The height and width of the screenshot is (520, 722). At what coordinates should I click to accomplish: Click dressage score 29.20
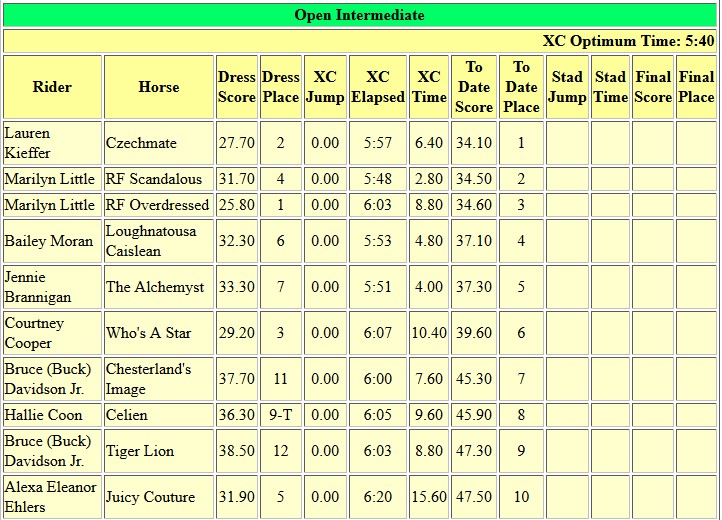237,333
